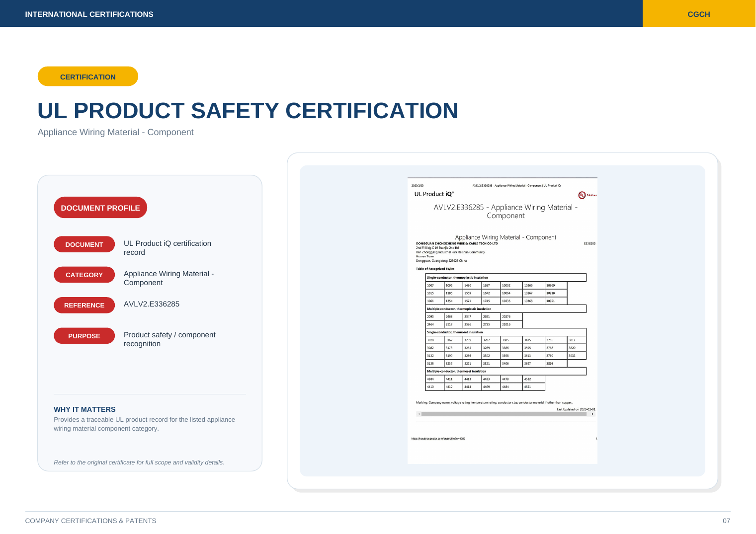Viewport: 756px width, 534px height.
Task: Click the INTERNATIONAL CERTIFICATIONS header text
Action: [89, 14]
